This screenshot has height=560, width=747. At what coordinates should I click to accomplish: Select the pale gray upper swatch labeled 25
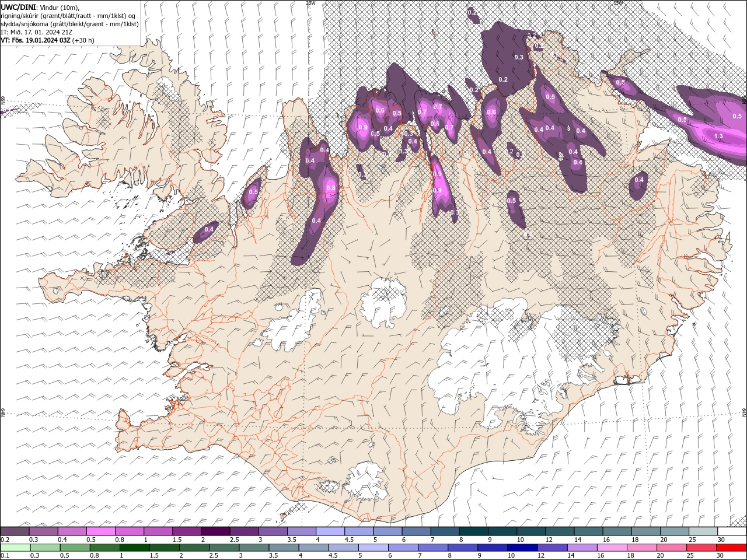(703, 531)
